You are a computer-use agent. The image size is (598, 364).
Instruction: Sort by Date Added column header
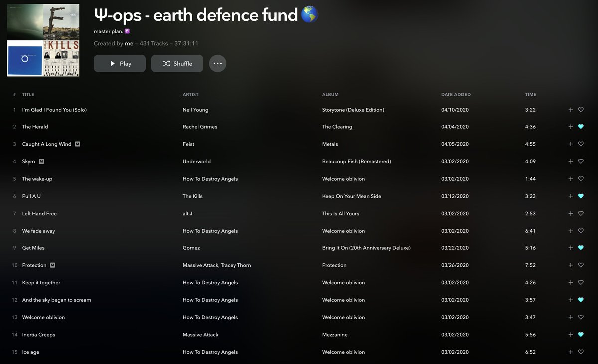click(456, 95)
